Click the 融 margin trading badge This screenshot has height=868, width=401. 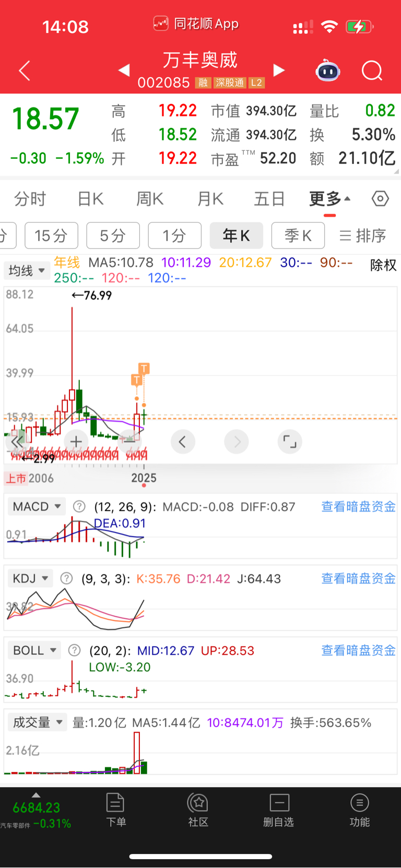(x=203, y=83)
